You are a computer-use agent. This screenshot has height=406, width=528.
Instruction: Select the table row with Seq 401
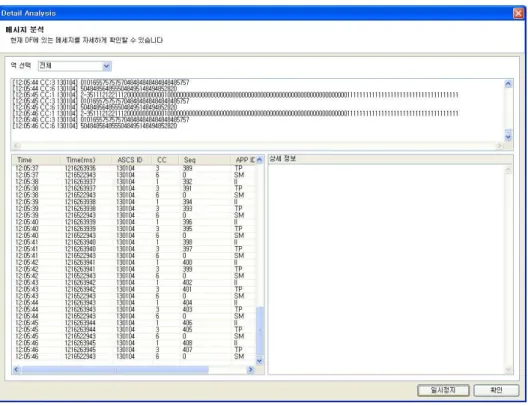point(134,290)
